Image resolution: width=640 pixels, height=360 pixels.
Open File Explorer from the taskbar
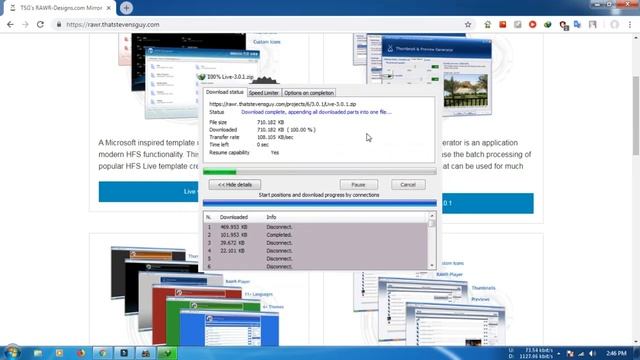(38, 353)
